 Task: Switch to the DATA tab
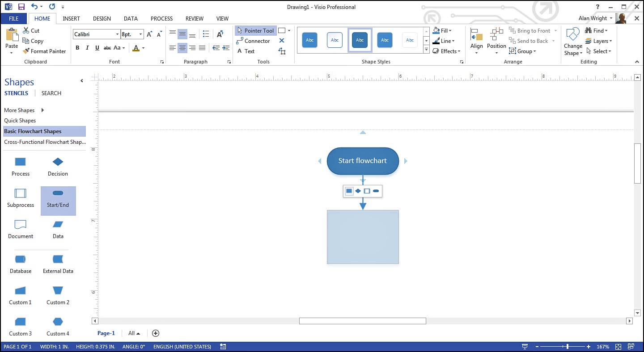coord(131,18)
